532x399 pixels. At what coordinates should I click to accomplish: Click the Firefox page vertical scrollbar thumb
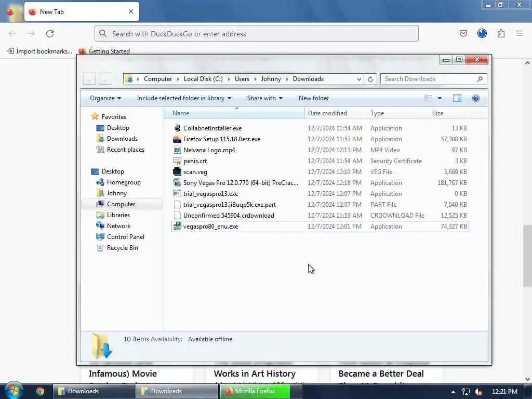tap(527, 256)
